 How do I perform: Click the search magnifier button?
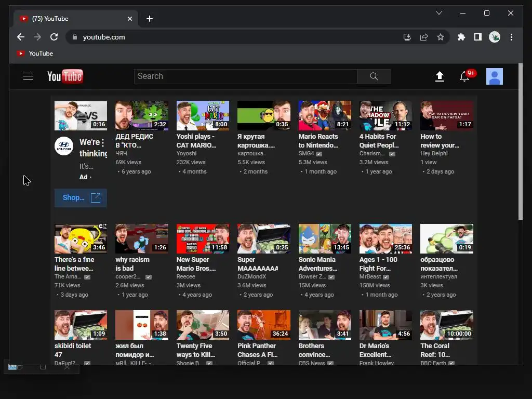click(x=374, y=76)
